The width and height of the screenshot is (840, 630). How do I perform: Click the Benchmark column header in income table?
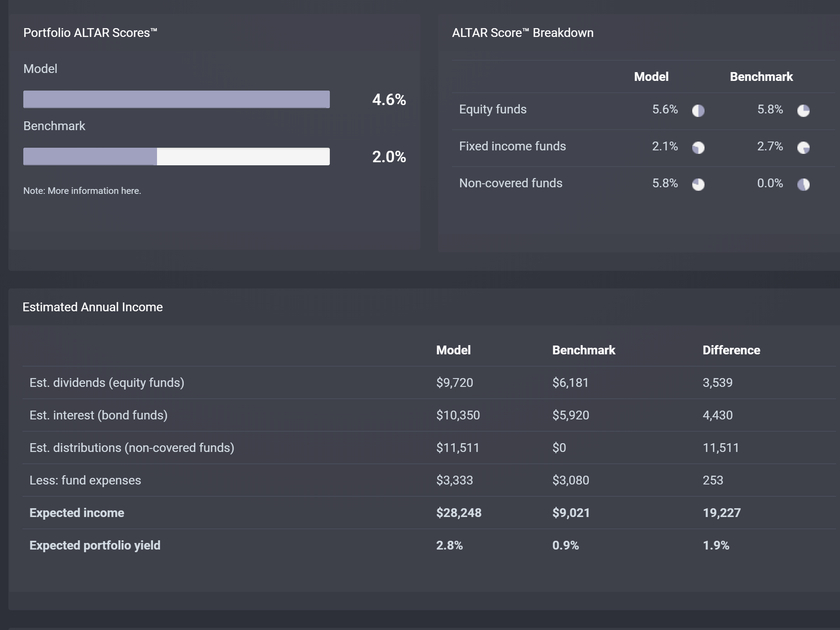[x=584, y=350]
